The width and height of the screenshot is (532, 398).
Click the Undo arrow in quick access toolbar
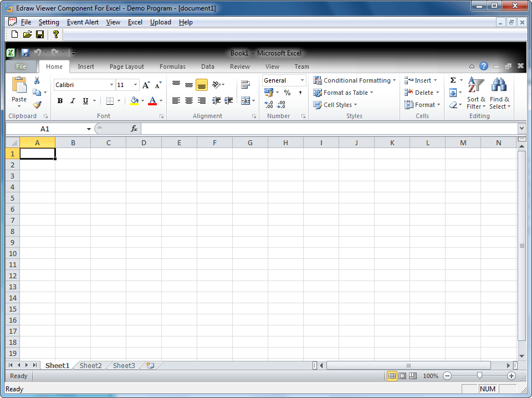37,53
